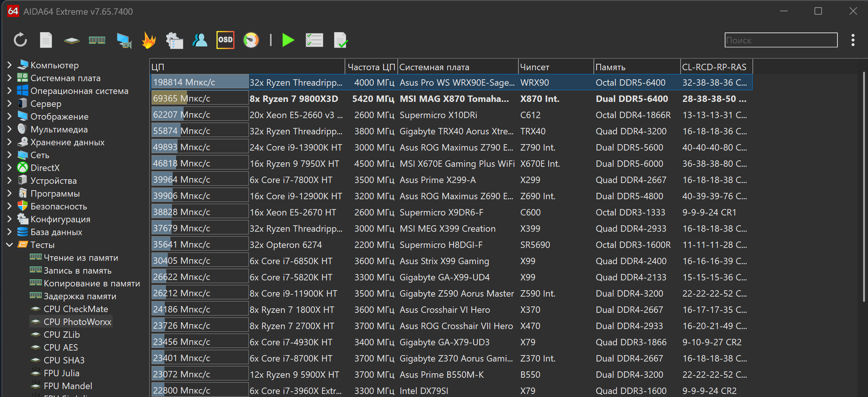The height and width of the screenshot is (397, 868).
Task: Select Устройства in the sidebar tree
Action: point(54,180)
